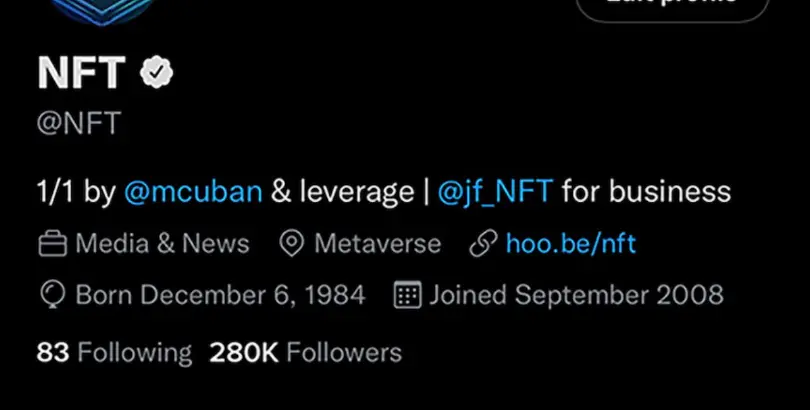
Task: Click the location pin icon
Action: pos(291,244)
